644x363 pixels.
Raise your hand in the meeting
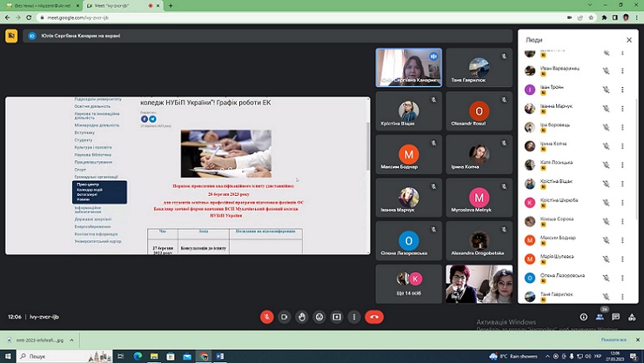tap(302, 317)
